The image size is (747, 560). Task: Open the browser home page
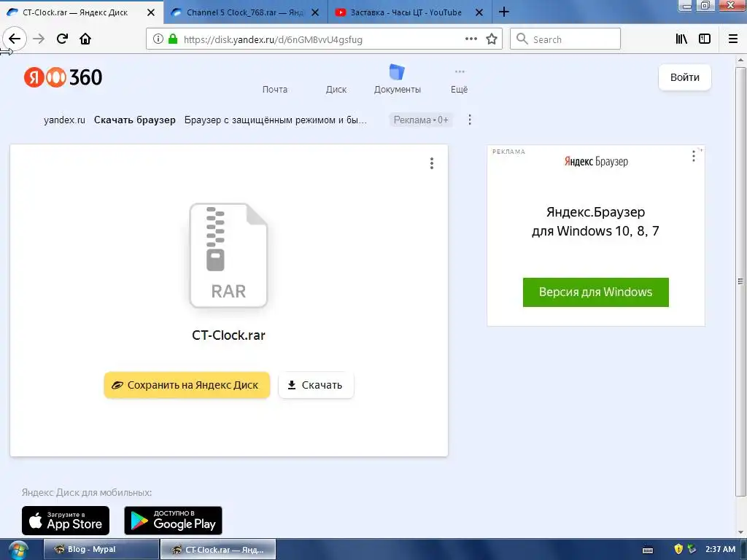click(85, 39)
